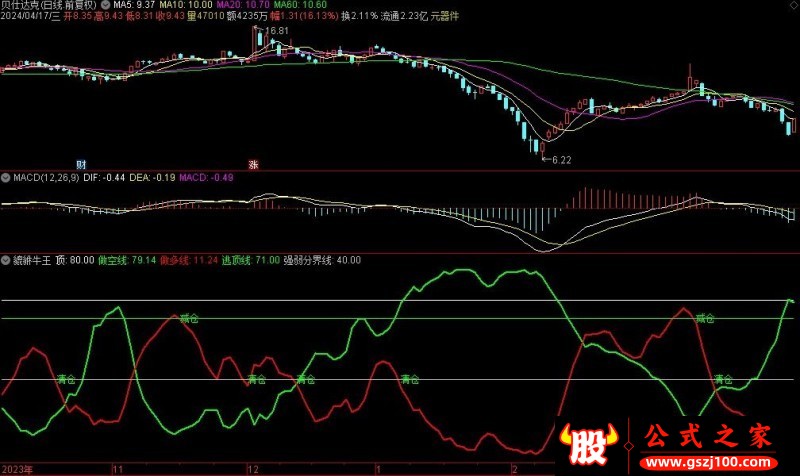Click the low price 低8.31

point(139,16)
